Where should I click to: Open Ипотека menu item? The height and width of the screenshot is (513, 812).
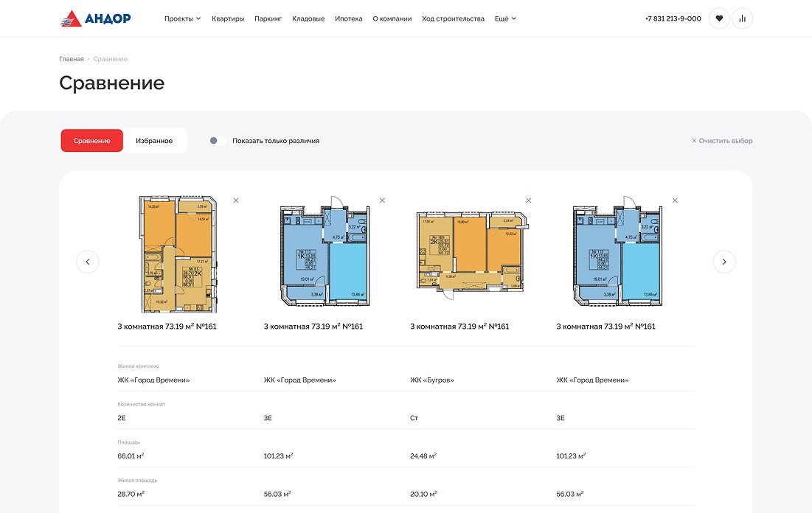349,18
